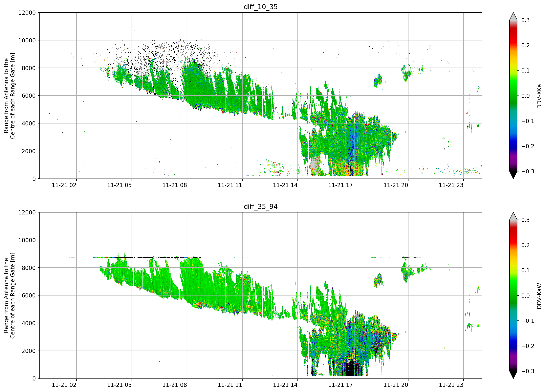Click the 0.1 tick on DDV-KaW colorbar
The image size is (546, 392).
pos(526,270)
